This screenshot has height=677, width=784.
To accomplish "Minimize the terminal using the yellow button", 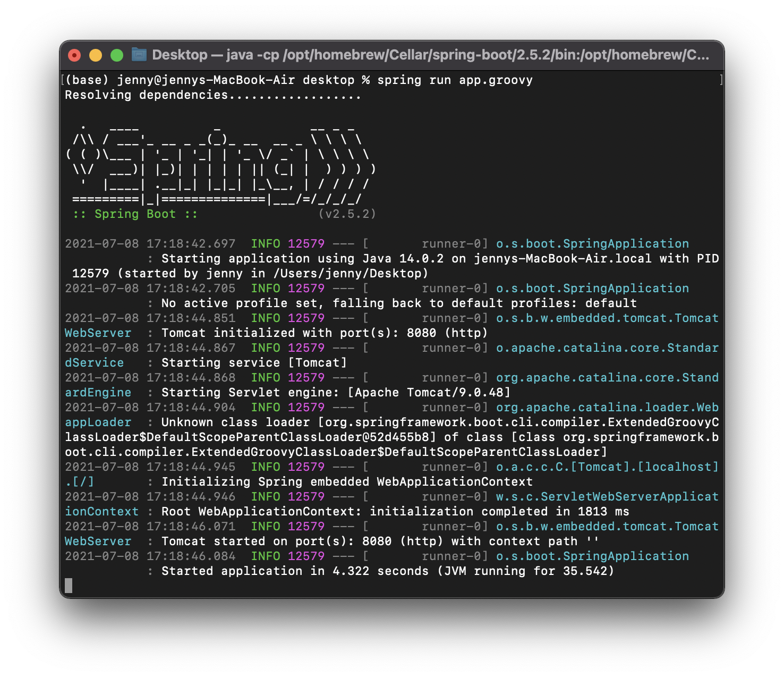I will pyautogui.click(x=96, y=55).
